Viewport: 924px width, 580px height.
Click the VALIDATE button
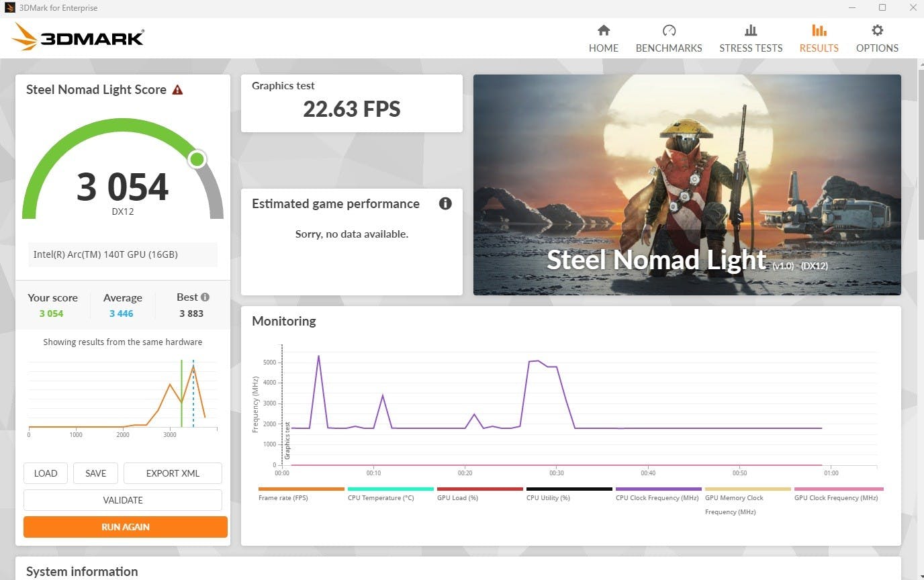[x=123, y=500]
